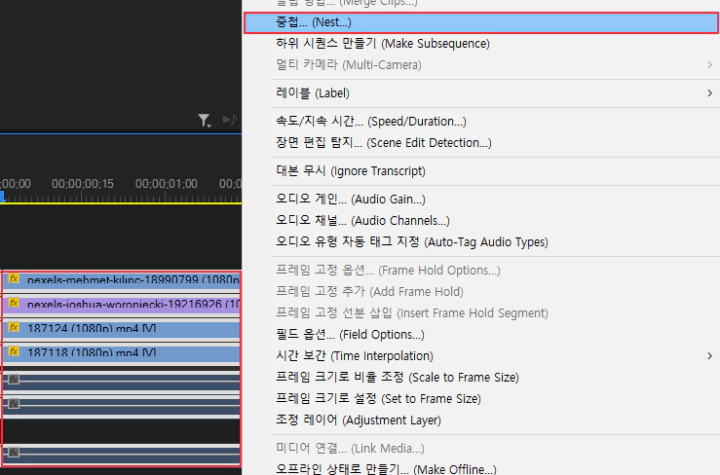Select the 187124 (1080p).mp4 clip
720x475 pixels.
tap(122, 328)
